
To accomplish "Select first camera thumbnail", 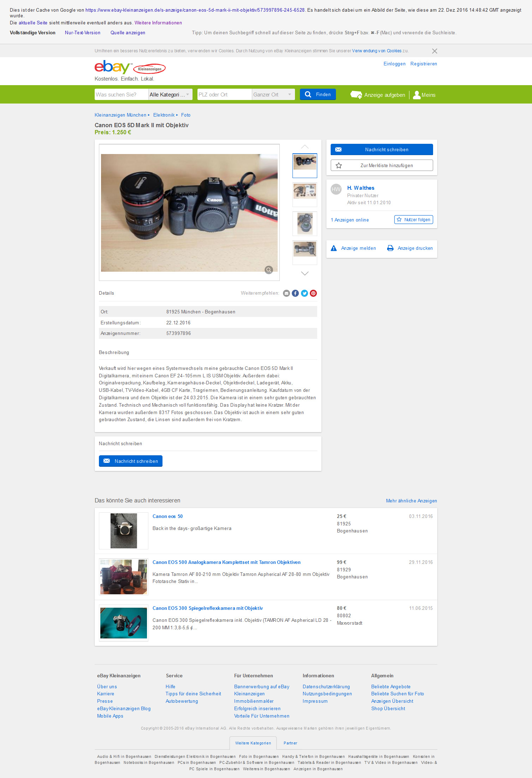I will click(305, 165).
